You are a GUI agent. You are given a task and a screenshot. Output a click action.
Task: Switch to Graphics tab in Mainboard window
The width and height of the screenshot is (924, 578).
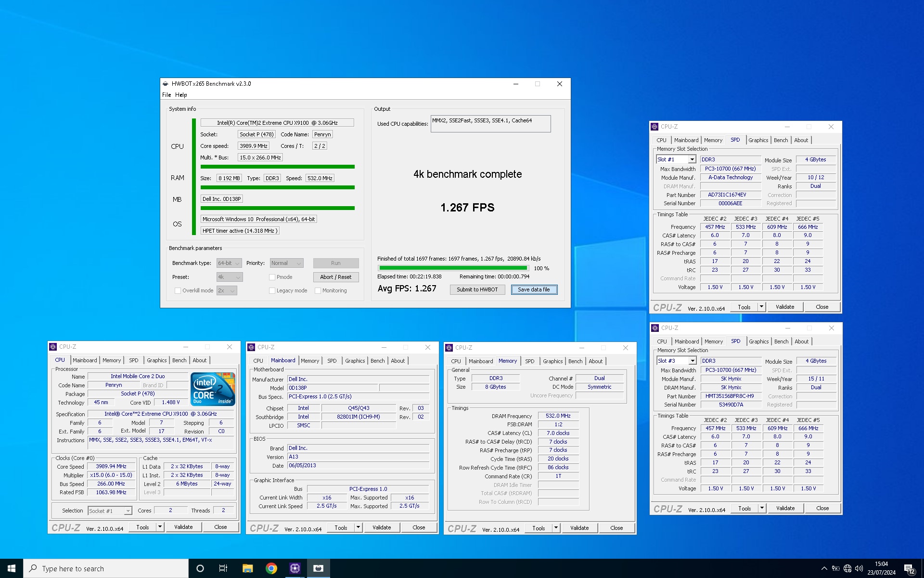click(355, 361)
